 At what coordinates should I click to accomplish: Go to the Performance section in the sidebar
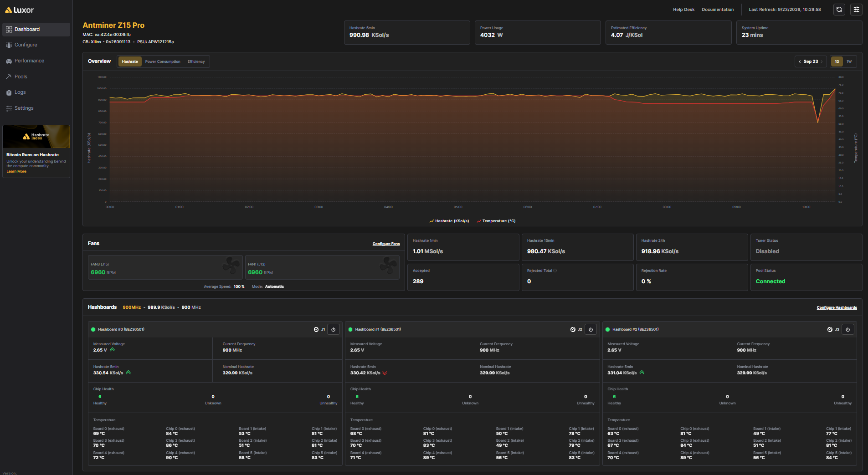coord(36,61)
